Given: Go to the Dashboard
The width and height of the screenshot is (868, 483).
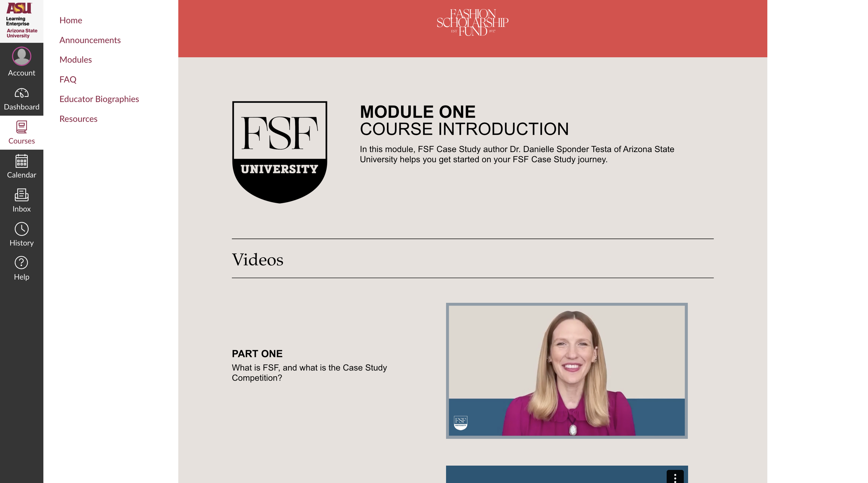Looking at the screenshot, I should (x=22, y=99).
